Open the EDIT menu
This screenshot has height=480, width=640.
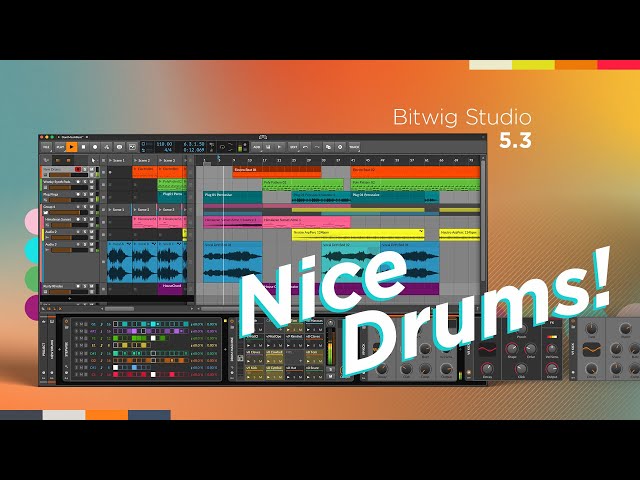(293, 147)
